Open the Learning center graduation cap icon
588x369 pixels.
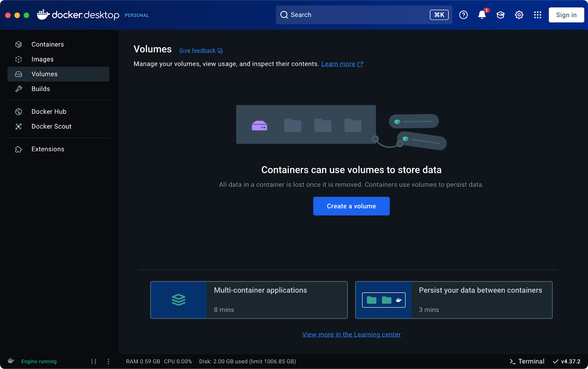pos(501,15)
